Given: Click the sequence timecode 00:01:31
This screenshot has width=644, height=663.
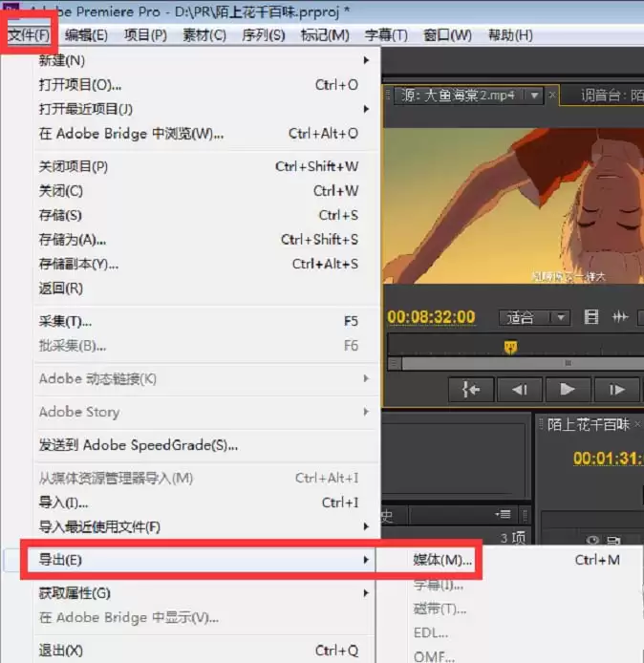Looking at the screenshot, I should click(x=608, y=459).
